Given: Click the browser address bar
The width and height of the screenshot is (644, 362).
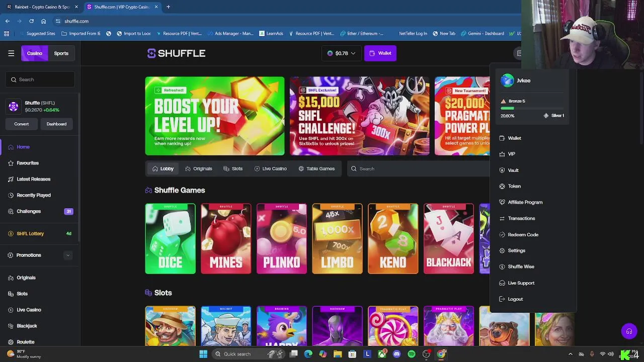Looking at the screenshot, I should tap(287, 21).
